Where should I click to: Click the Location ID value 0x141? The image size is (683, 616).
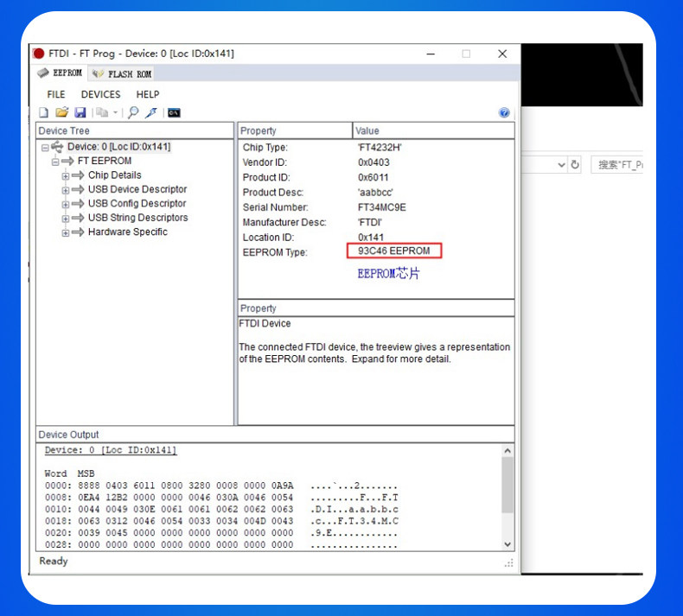[371, 238]
